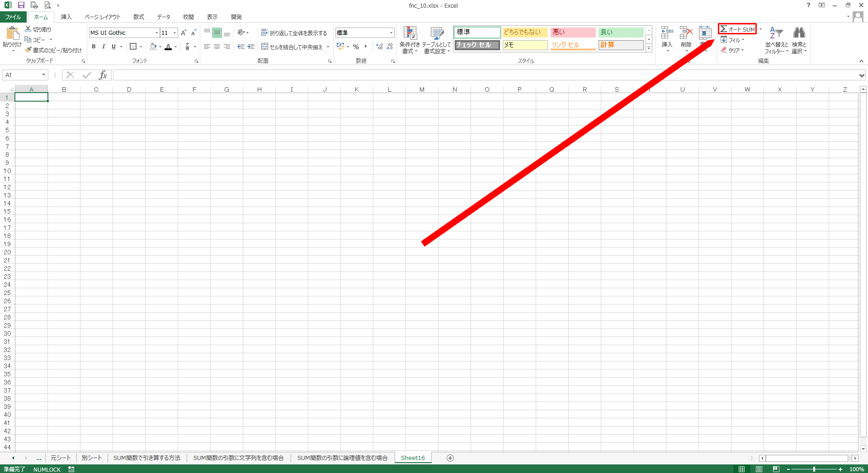Toggle align right
The width and height of the screenshot is (868, 473).
(227, 47)
